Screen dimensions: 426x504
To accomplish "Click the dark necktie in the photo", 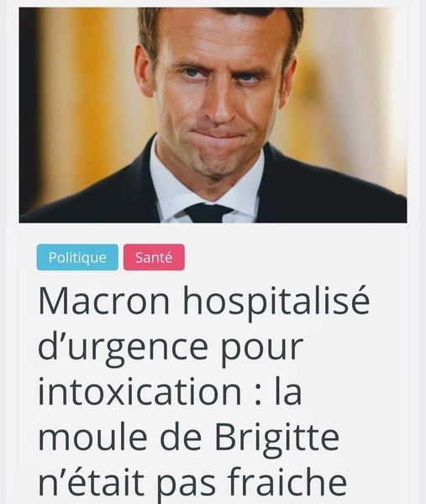I will pos(208,213).
